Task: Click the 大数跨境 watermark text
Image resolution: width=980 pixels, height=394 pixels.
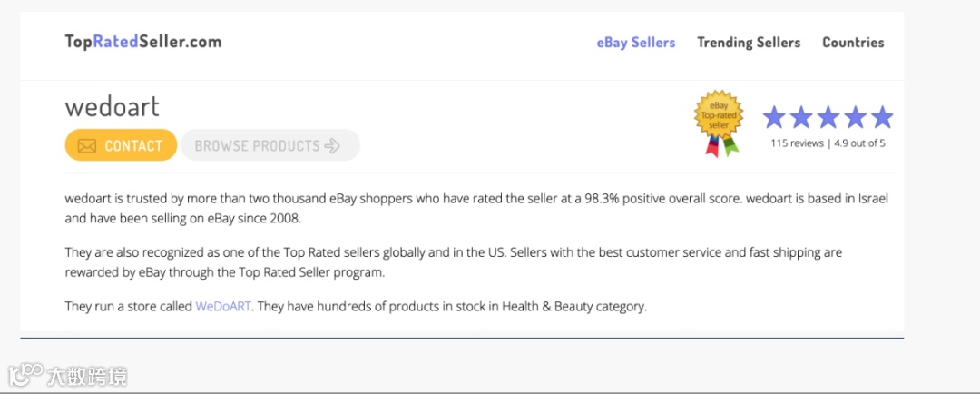Action: pos(87,375)
